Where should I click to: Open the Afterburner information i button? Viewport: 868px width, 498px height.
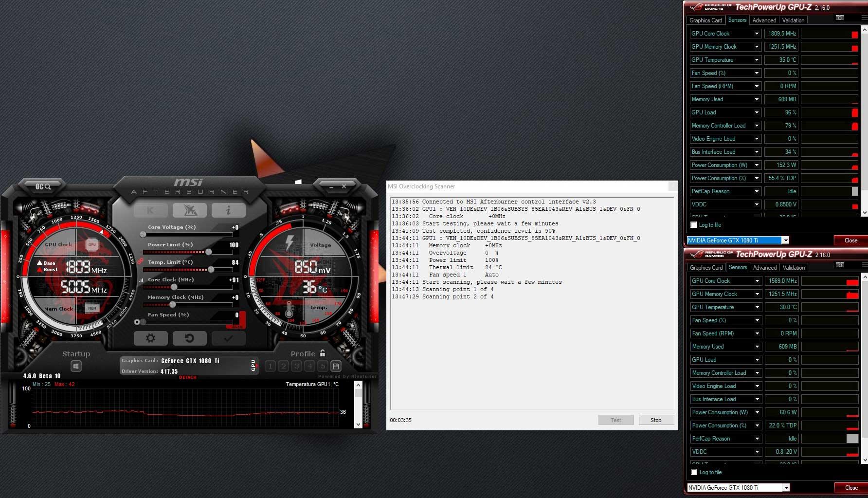[228, 210]
